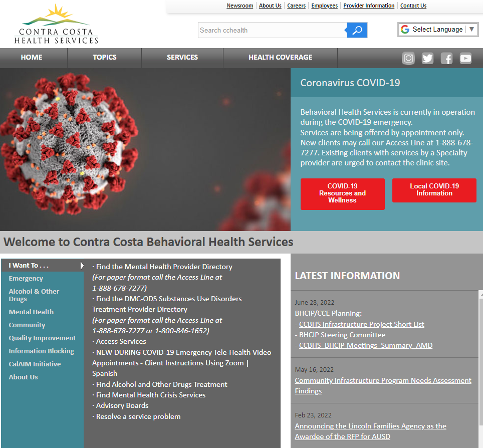Click COVID-19 Resources and Wellness button
The height and width of the screenshot is (448, 483).
tap(343, 194)
